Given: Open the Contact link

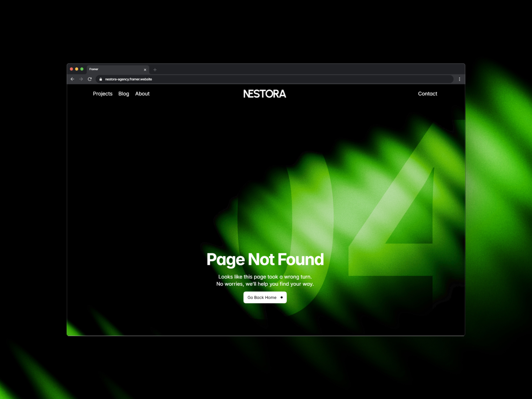Looking at the screenshot, I should pyautogui.click(x=428, y=94).
